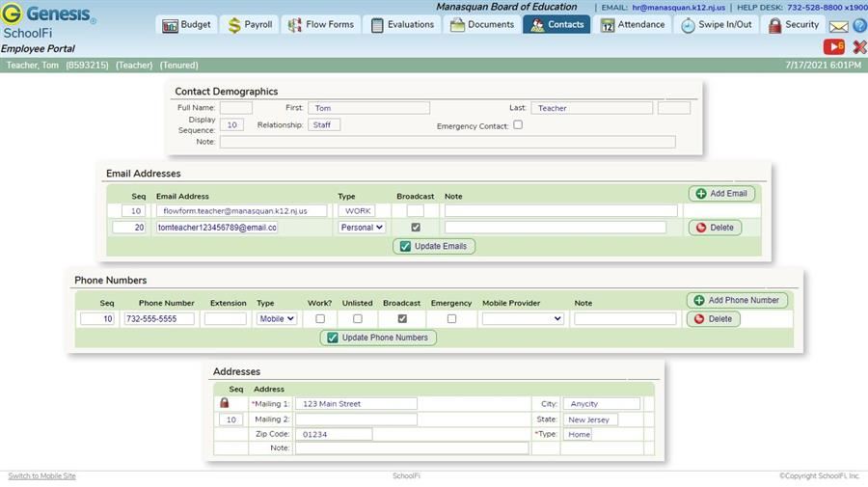The height and width of the screenshot is (487, 868).
Task: Open the mail envelope icon
Action: coord(839,26)
